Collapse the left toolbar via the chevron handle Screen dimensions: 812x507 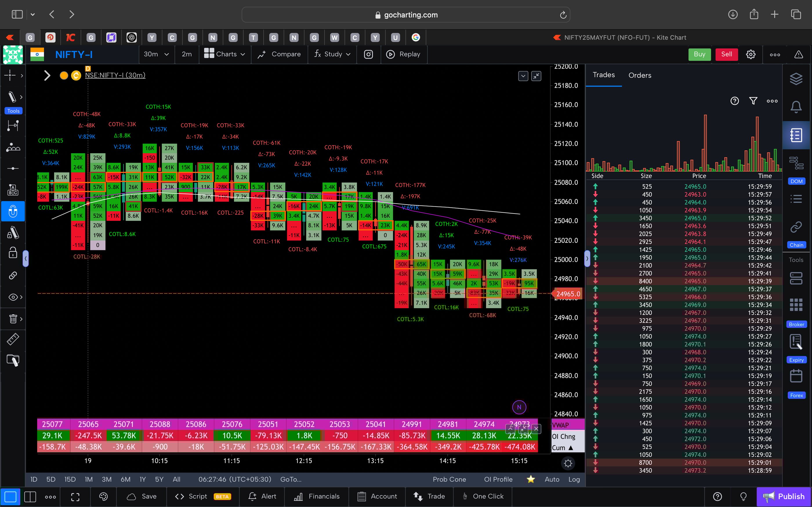click(x=26, y=258)
